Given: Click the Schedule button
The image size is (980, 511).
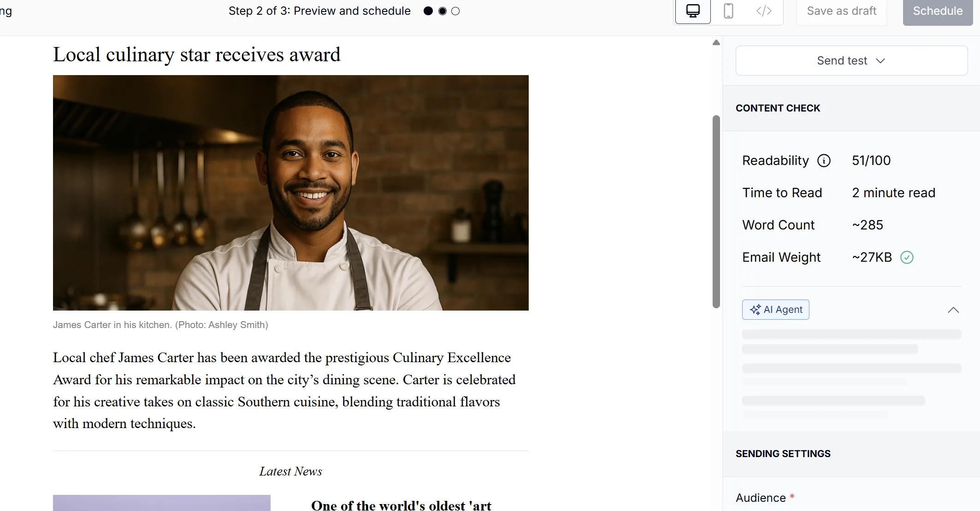Looking at the screenshot, I should pyautogui.click(x=938, y=11).
